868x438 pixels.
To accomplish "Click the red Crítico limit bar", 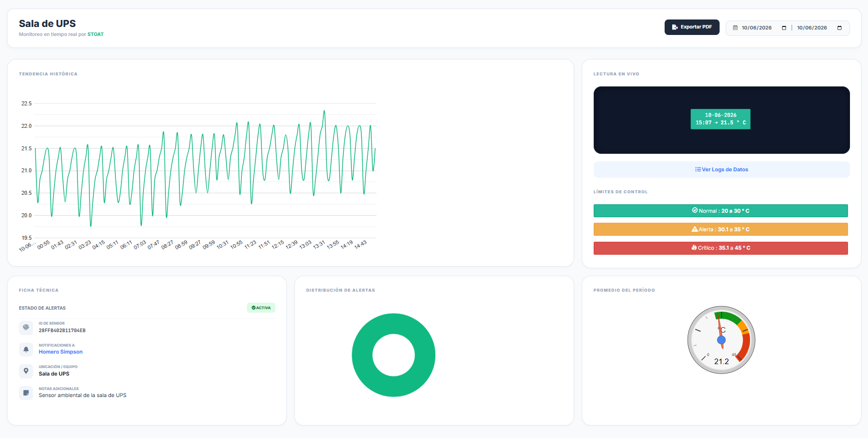I will (721, 248).
